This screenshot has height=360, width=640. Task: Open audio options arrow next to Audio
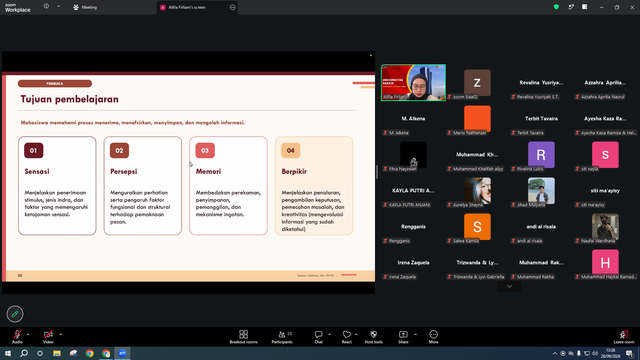click(x=28, y=334)
